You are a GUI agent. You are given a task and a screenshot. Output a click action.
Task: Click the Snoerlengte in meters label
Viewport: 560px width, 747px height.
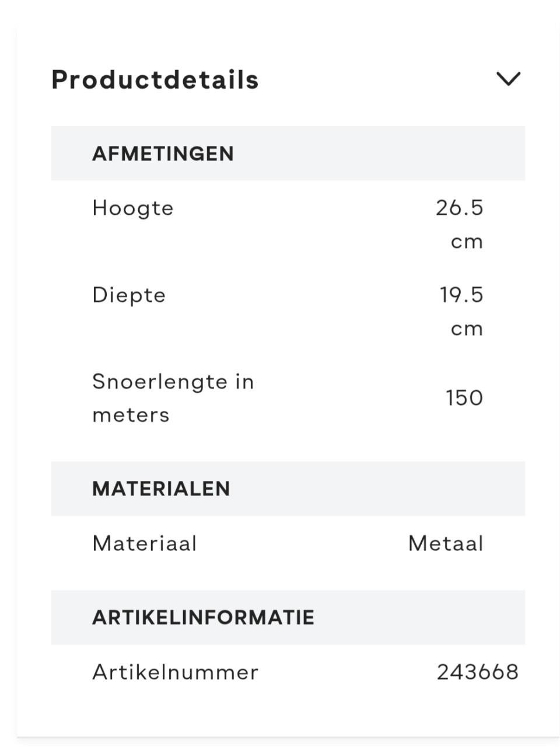pos(173,397)
